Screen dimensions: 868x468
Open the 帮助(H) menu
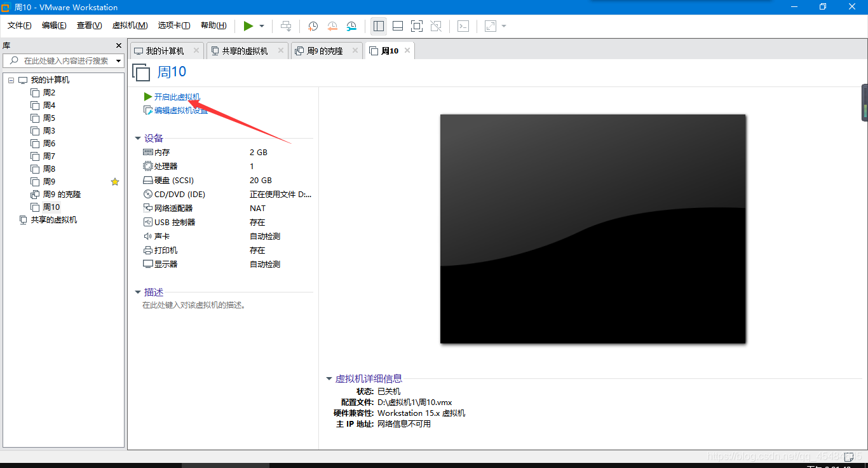(214, 25)
